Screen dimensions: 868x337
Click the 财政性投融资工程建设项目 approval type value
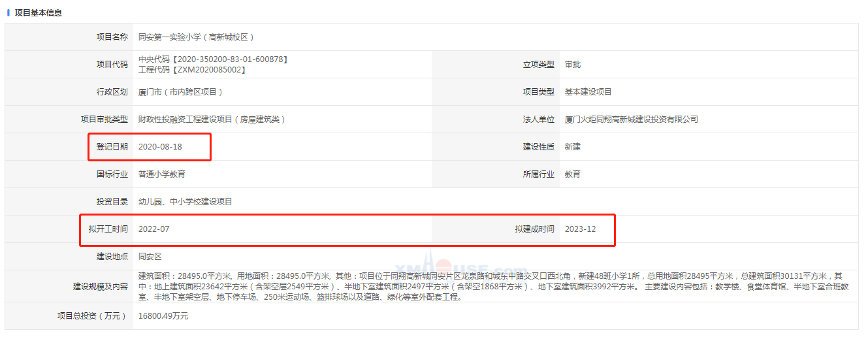click(x=212, y=120)
